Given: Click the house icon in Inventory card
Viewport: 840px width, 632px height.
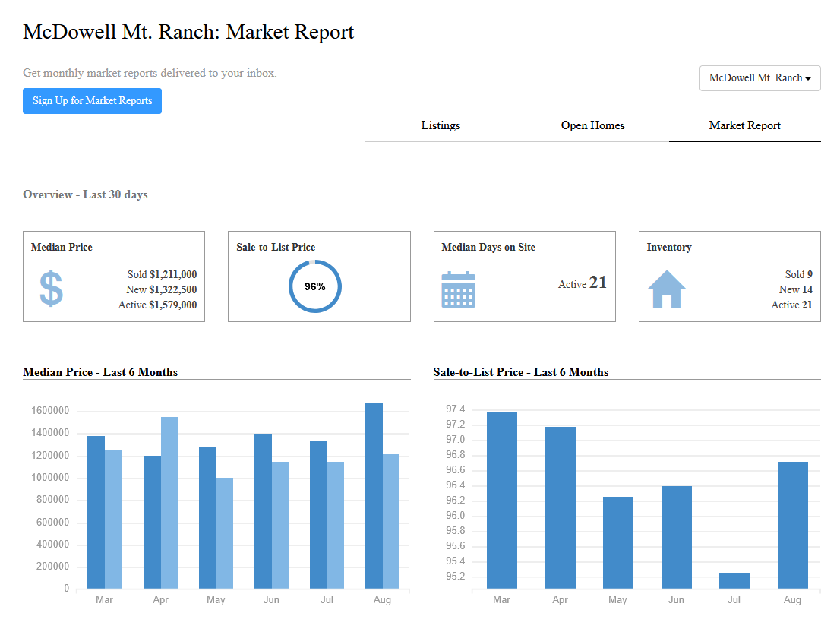Looking at the screenshot, I should 666,289.
